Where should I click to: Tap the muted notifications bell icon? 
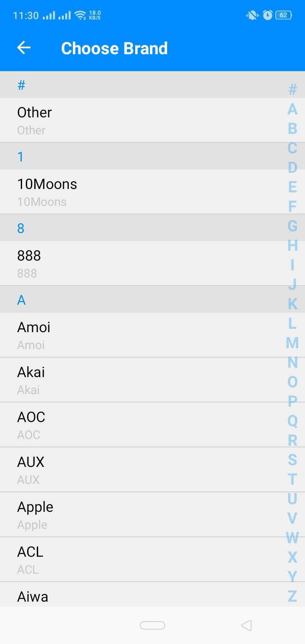(x=252, y=15)
